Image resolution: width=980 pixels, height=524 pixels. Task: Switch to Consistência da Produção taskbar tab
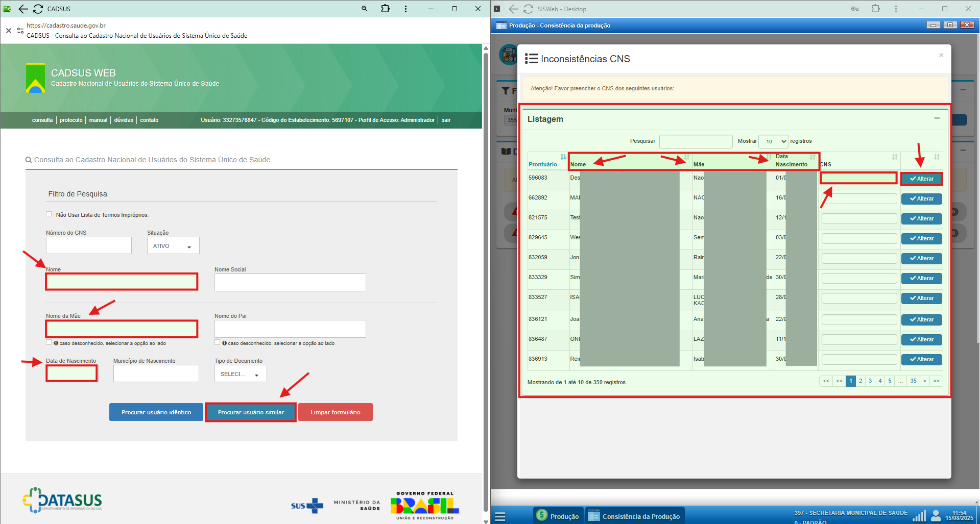[635, 516]
